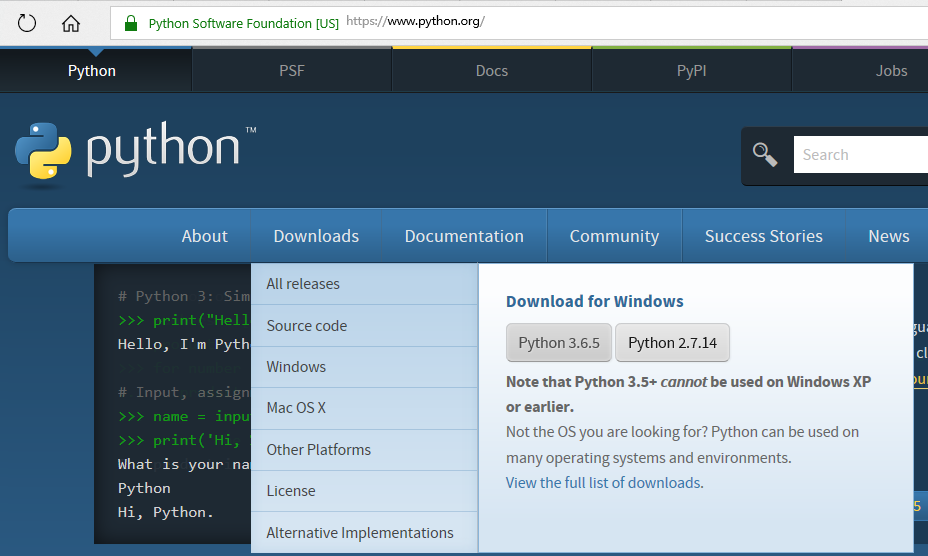The height and width of the screenshot is (556, 928).
Task: Click the browser refresh icon
Action: [x=27, y=24]
